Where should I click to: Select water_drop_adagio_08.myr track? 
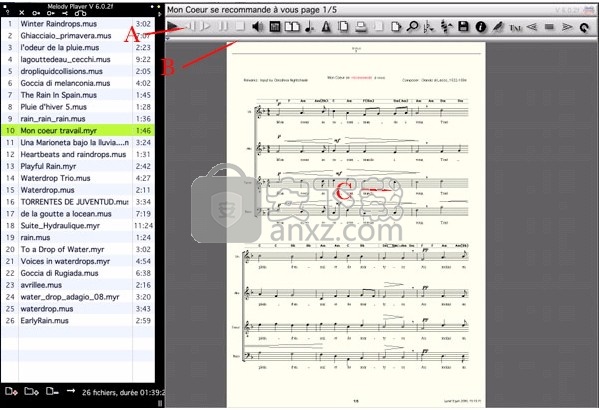pos(78,297)
